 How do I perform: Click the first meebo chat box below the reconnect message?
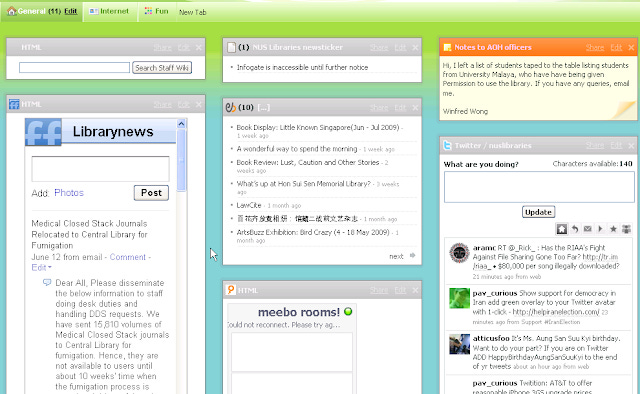[x=292, y=352]
